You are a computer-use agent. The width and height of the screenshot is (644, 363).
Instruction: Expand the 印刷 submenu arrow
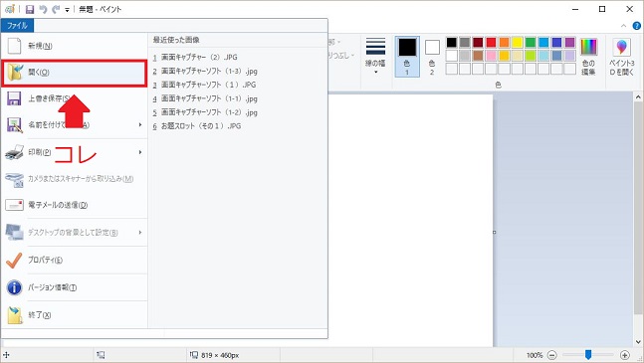point(140,152)
